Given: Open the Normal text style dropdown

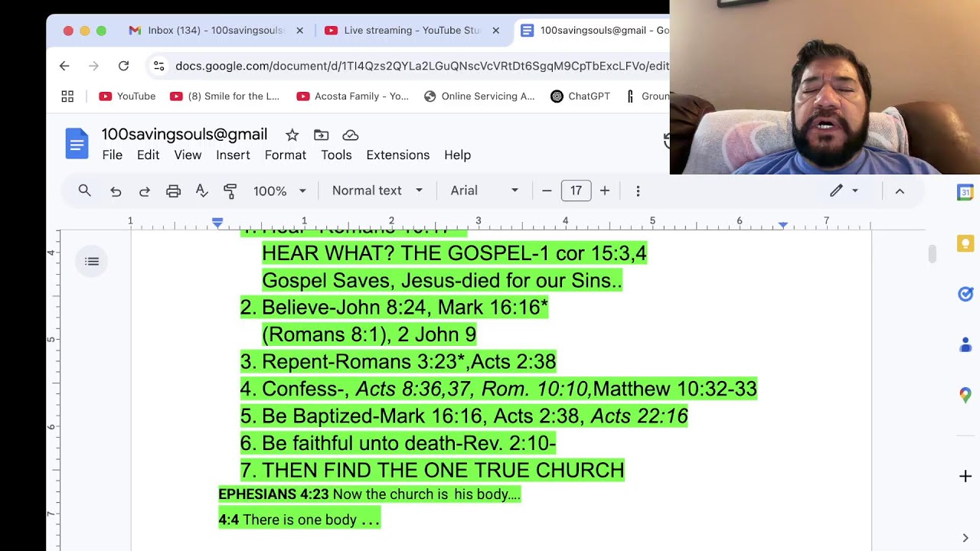Looking at the screenshot, I should click(x=377, y=191).
